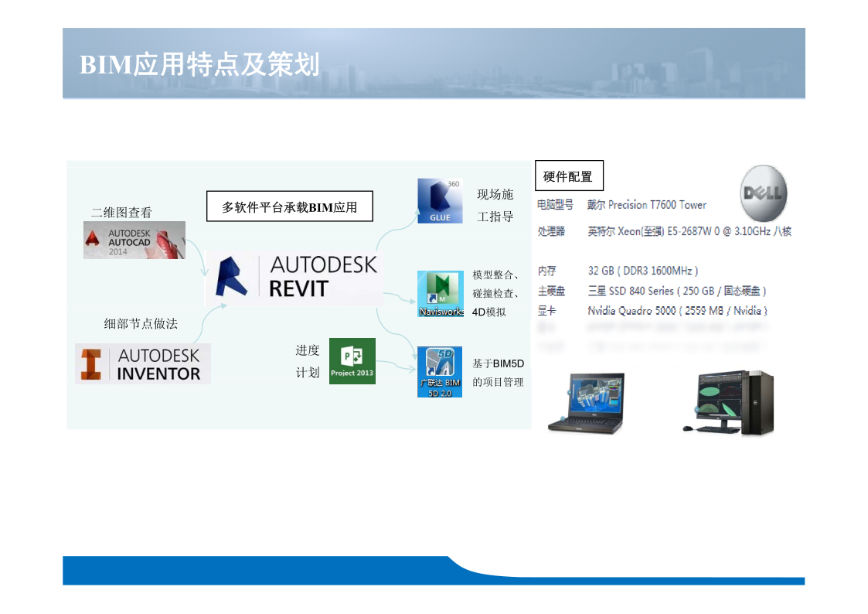The height and width of the screenshot is (614, 868).
Task: Select the 二维图查看 caption
Action: [x=121, y=213]
